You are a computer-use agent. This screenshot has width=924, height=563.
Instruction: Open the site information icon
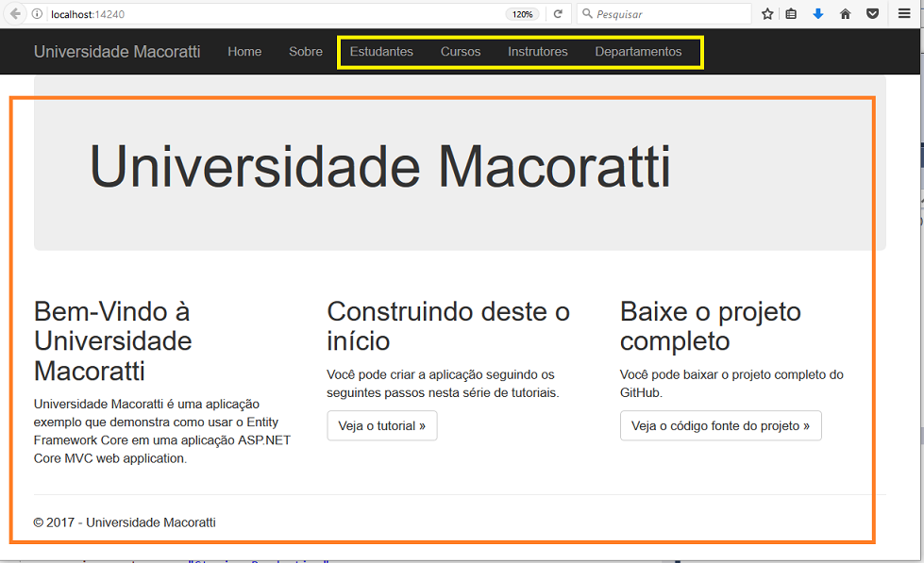37,13
